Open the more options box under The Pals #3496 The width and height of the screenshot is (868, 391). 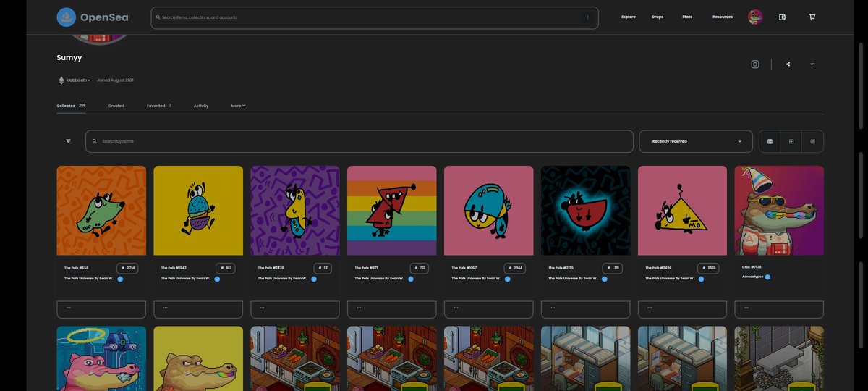pyautogui.click(x=683, y=310)
